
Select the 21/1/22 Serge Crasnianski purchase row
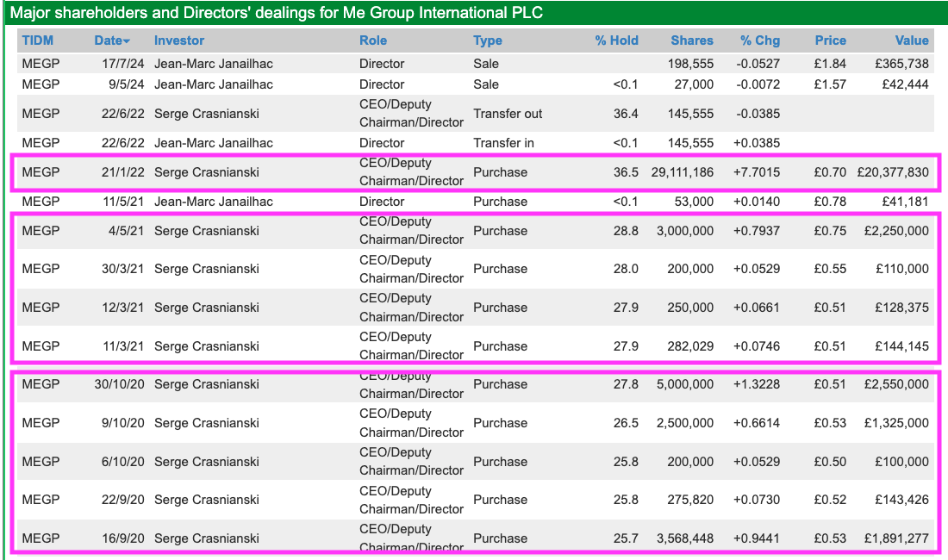(475, 172)
